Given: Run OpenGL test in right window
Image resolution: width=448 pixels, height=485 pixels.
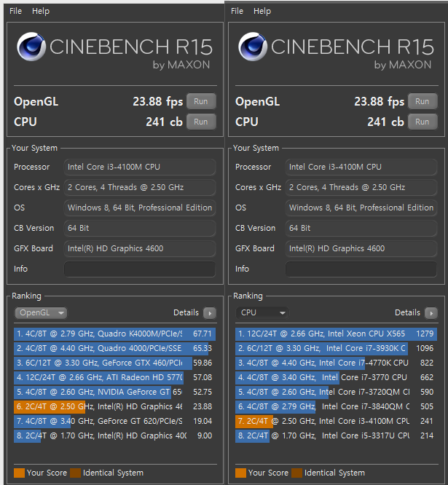Looking at the screenshot, I should [423, 101].
